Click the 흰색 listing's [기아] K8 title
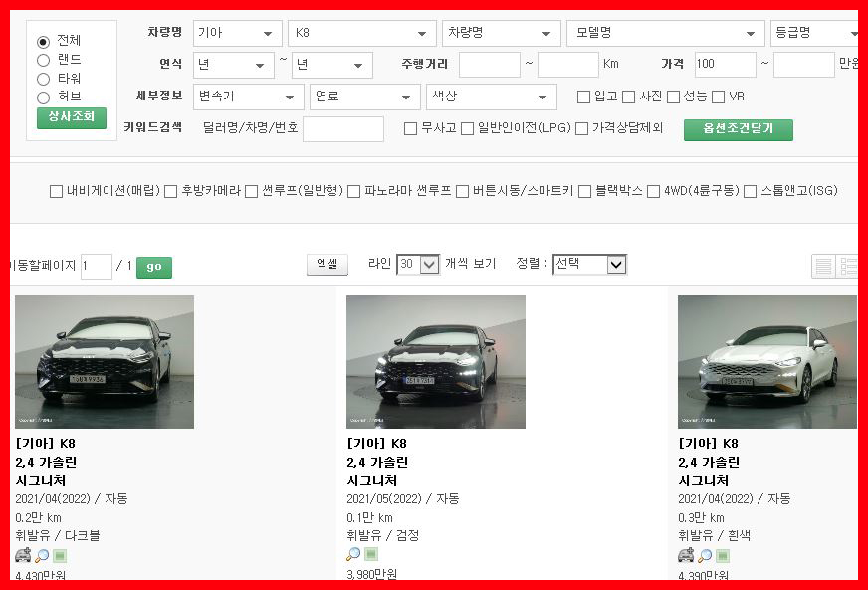The image size is (868, 590). (708, 444)
